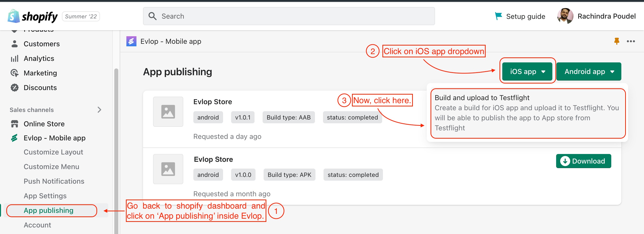Download the v1.0.0 APK build
This screenshot has height=234, width=644.
(583, 161)
